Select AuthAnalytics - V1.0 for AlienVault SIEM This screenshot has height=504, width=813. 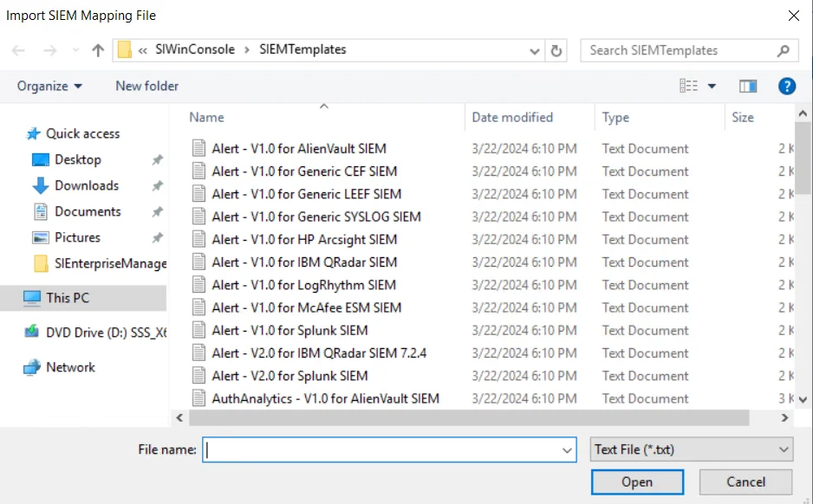tap(326, 399)
